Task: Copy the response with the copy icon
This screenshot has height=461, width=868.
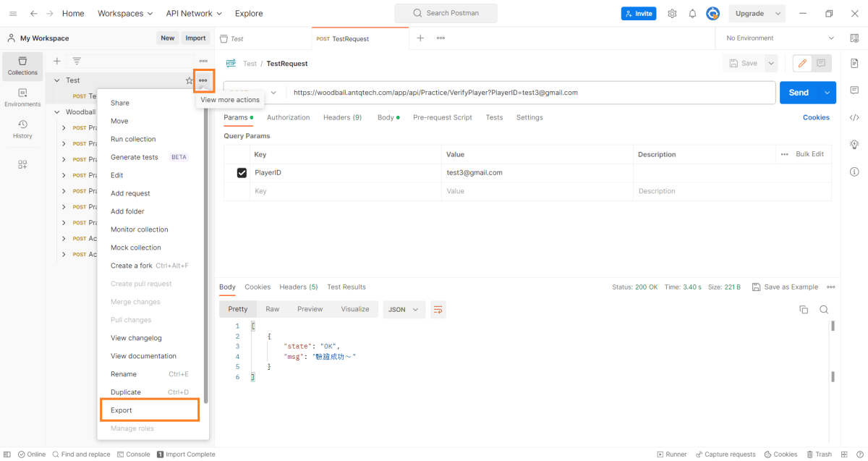Action: click(804, 309)
